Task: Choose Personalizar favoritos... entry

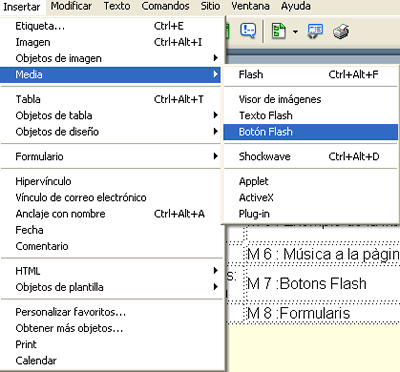Action: [x=111, y=312]
